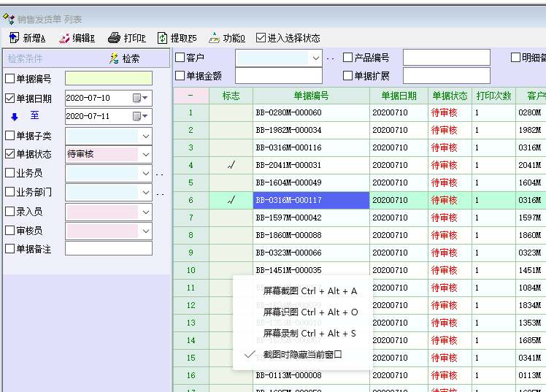Click the 单据编号 column header
This screenshot has width=546, height=392.
tap(311, 96)
